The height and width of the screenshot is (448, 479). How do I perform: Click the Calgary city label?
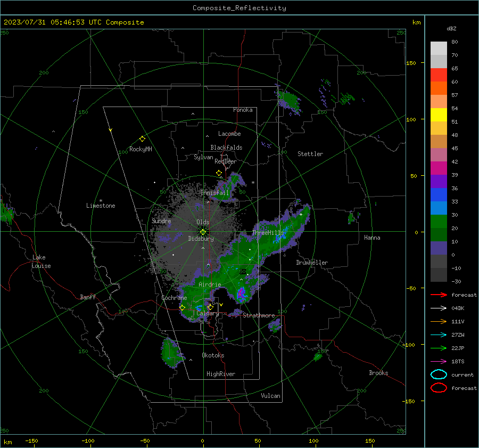208,313
